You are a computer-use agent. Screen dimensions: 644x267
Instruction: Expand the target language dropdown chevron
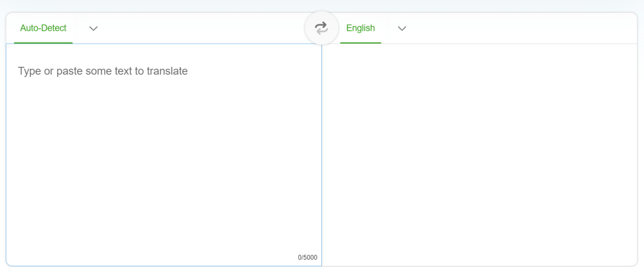(402, 29)
